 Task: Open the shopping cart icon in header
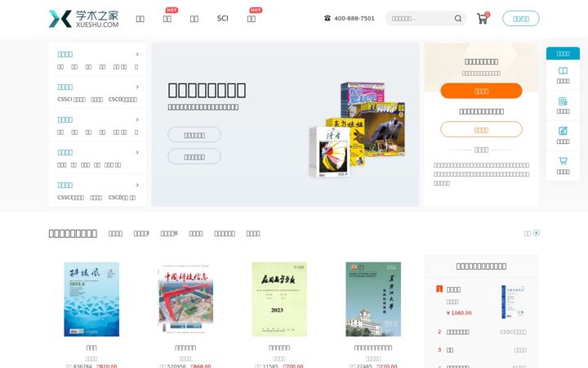tap(483, 18)
